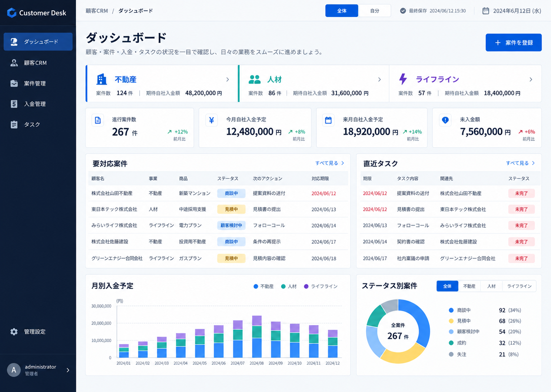Click the 来月自社入金予定 calendar icon
Viewport: 551px width, 392px height.
328,120
